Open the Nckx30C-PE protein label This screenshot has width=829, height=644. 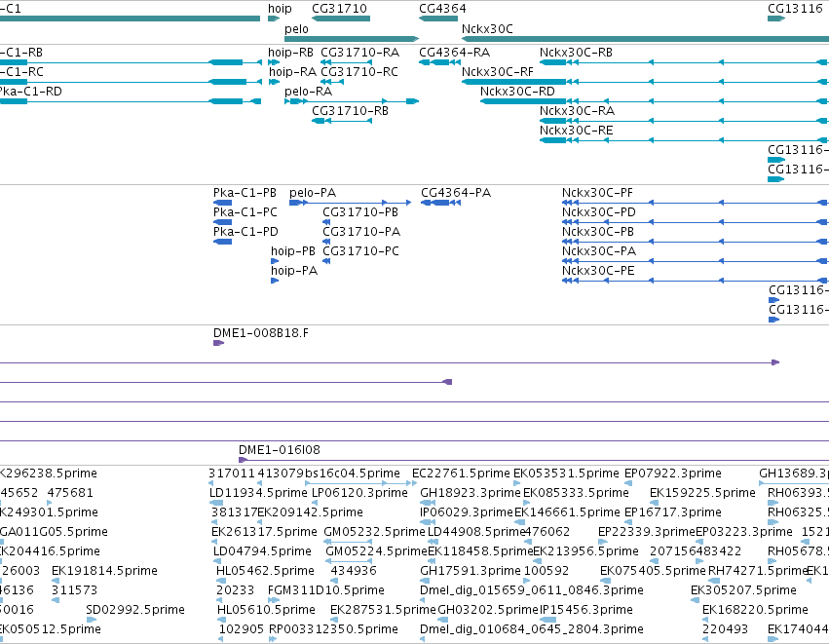pyautogui.click(x=598, y=271)
